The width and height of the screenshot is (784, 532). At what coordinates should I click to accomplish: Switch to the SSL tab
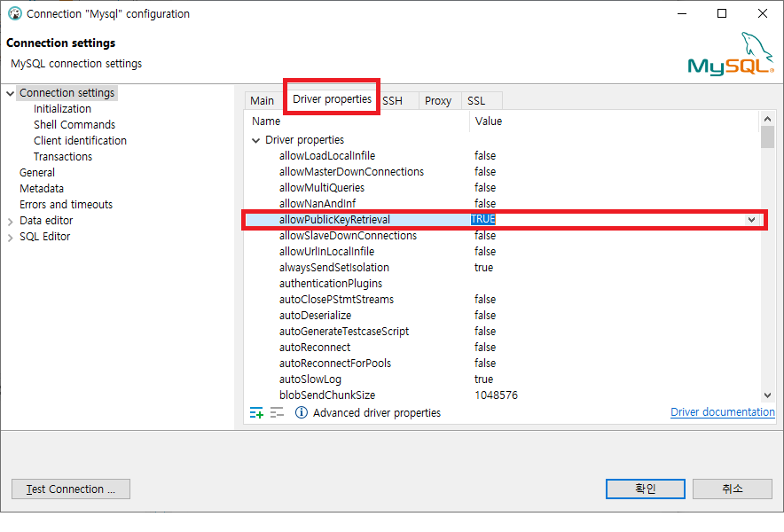click(476, 101)
